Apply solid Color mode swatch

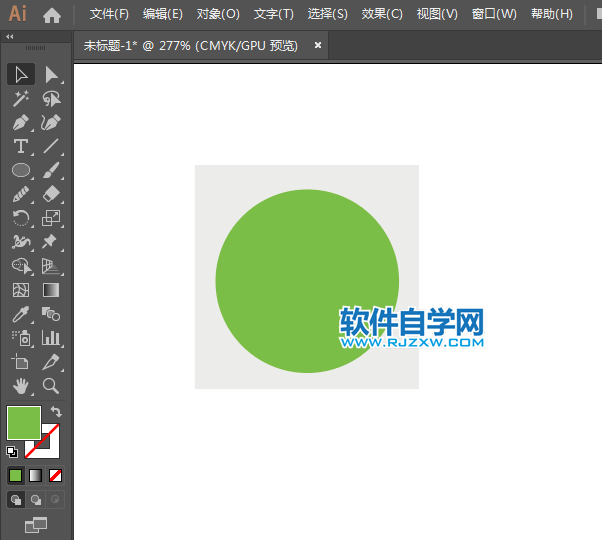pos(15,476)
